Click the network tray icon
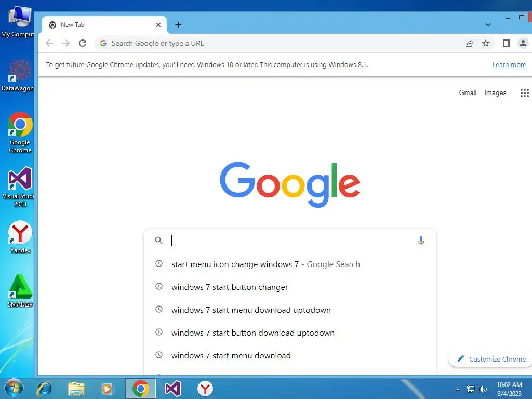This screenshot has height=399, width=532. coord(471,389)
